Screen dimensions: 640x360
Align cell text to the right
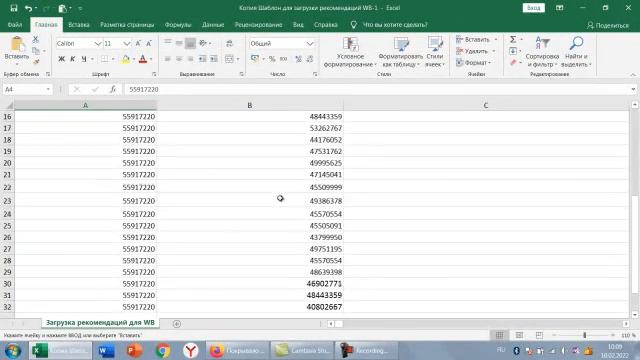point(190,59)
